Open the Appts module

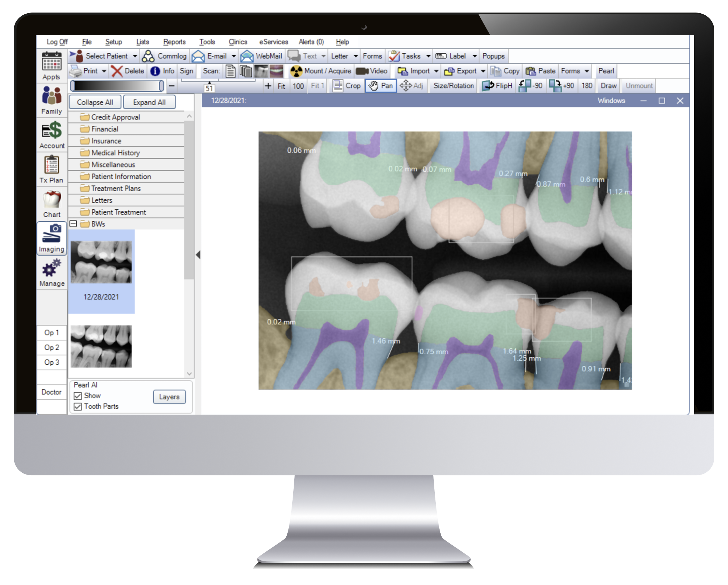[52, 66]
